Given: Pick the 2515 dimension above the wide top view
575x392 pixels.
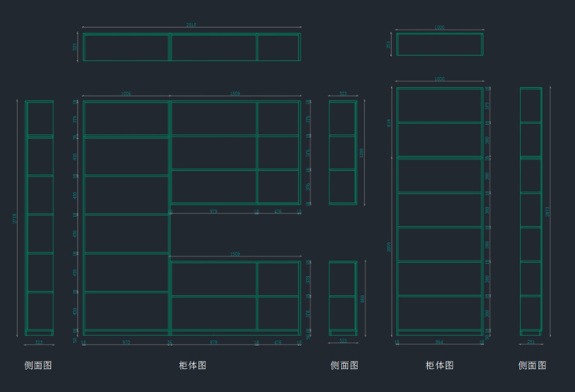Looking at the screenshot, I should (x=191, y=25).
